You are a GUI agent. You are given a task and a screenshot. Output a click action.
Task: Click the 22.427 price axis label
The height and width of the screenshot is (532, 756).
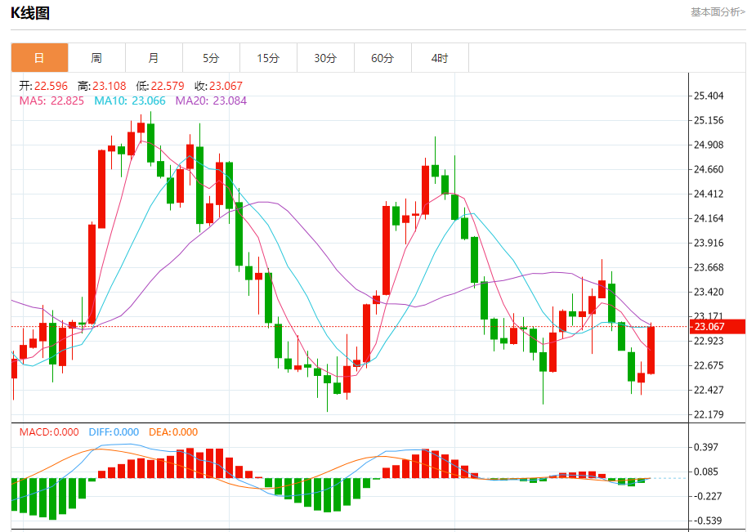709,390
